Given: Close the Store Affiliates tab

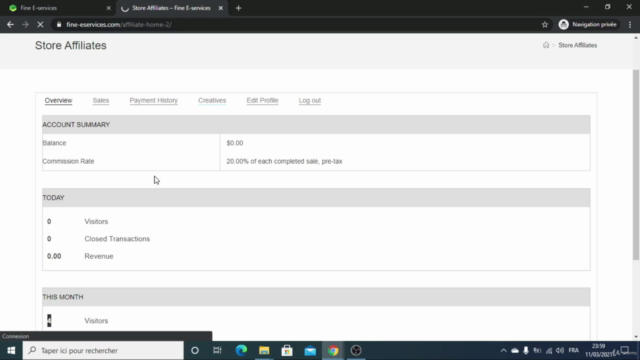Looking at the screenshot, I should click(x=220, y=8).
